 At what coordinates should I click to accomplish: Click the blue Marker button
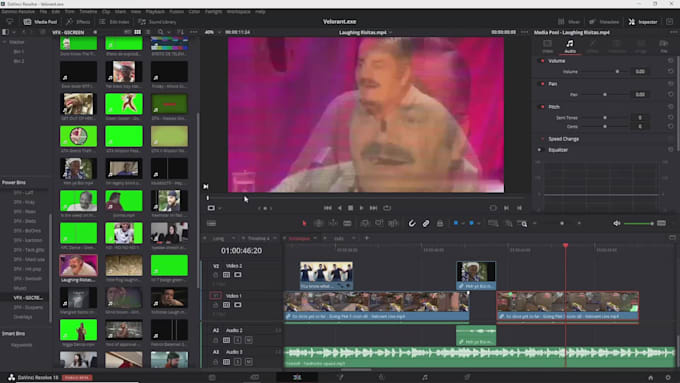(x=471, y=223)
